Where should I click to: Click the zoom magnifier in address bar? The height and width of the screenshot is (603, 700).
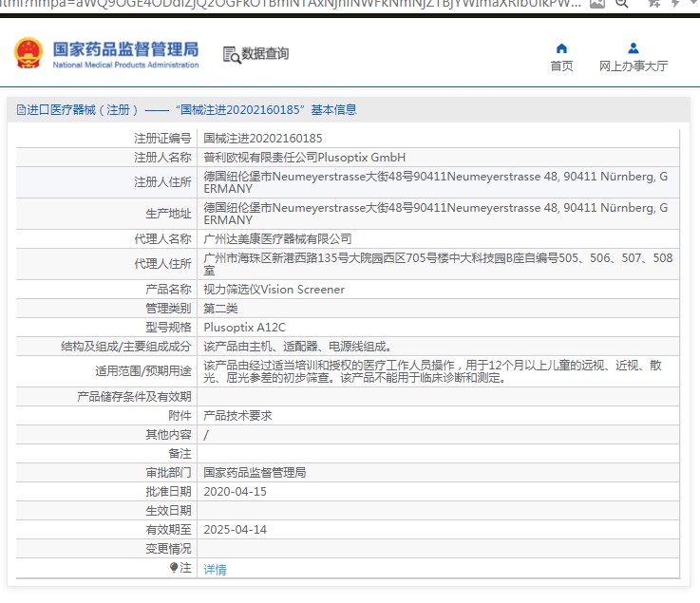click(x=622, y=4)
